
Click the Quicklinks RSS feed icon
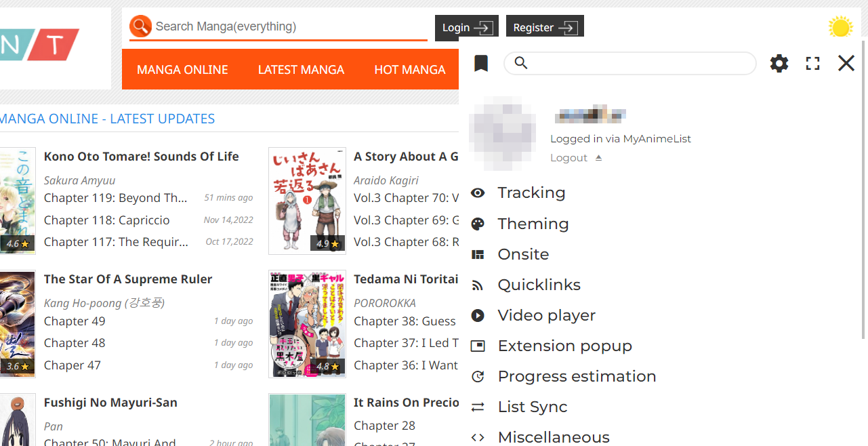pos(478,285)
